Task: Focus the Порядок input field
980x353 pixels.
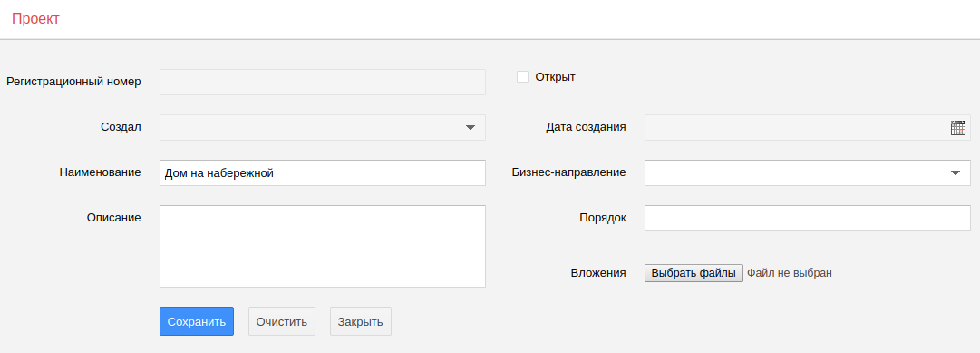Action: click(808, 218)
